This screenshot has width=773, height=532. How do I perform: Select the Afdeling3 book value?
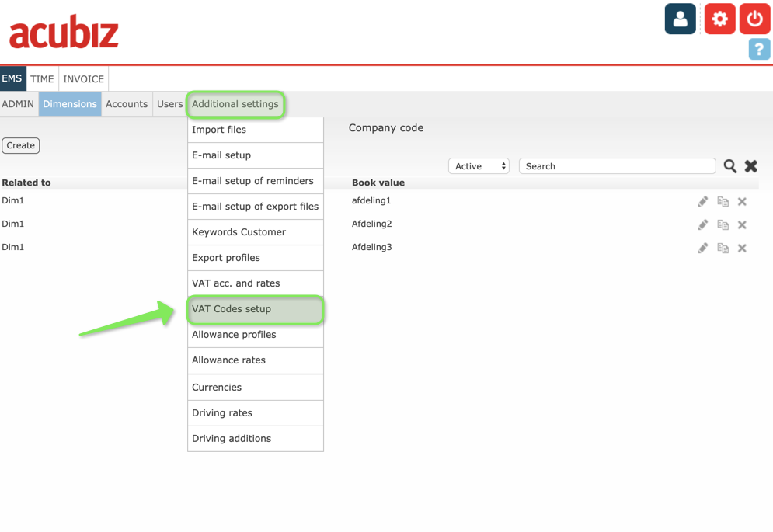click(x=371, y=247)
